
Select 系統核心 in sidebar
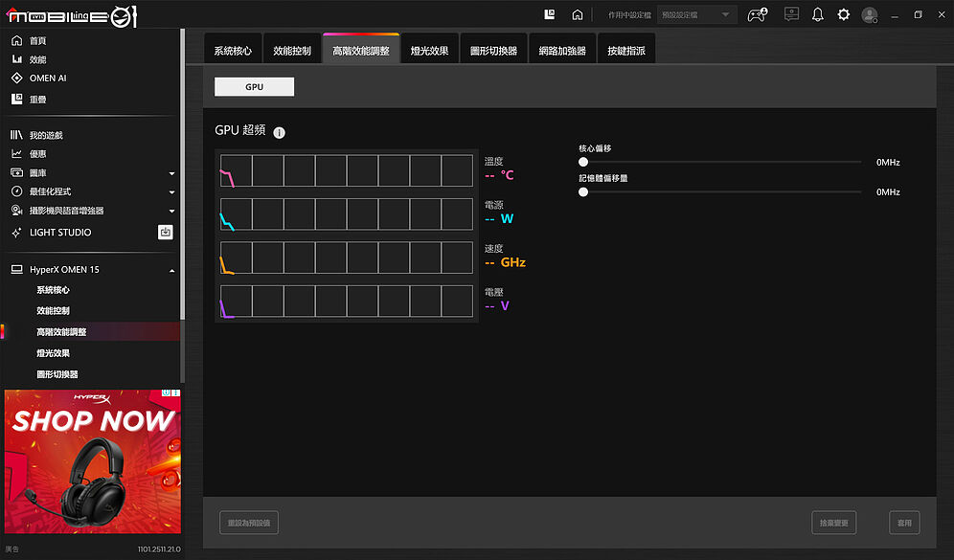[53, 290]
